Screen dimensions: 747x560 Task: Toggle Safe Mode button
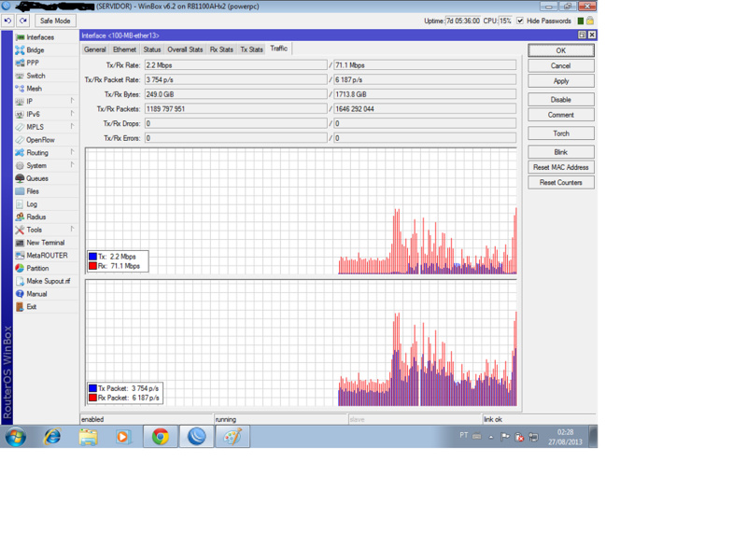(x=55, y=21)
